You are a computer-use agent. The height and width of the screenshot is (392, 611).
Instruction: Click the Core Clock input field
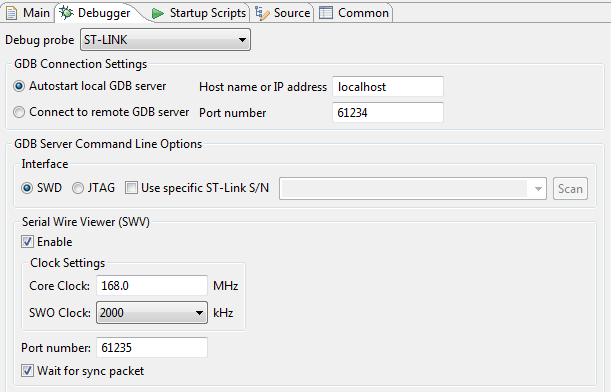tap(152, 286)
